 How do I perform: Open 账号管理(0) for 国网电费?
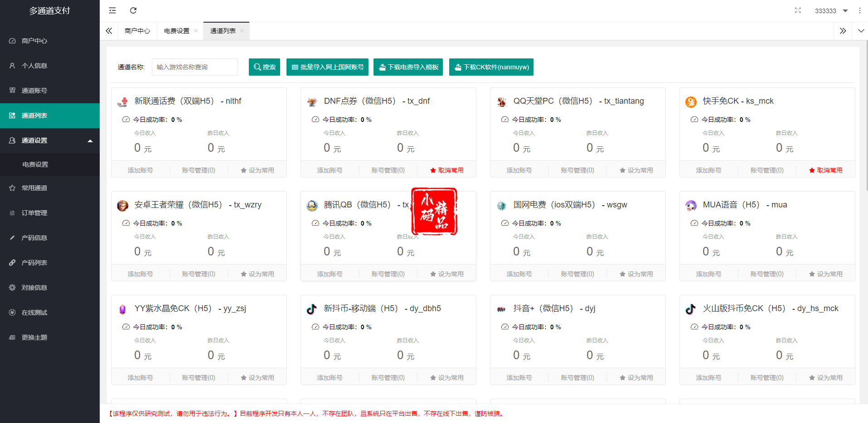coord(577,274)
